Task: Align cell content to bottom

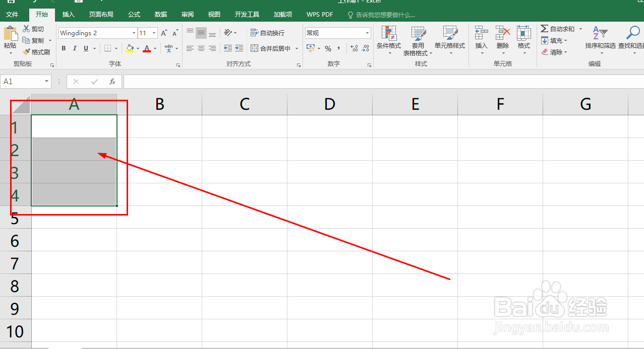Action: (212, 33)
